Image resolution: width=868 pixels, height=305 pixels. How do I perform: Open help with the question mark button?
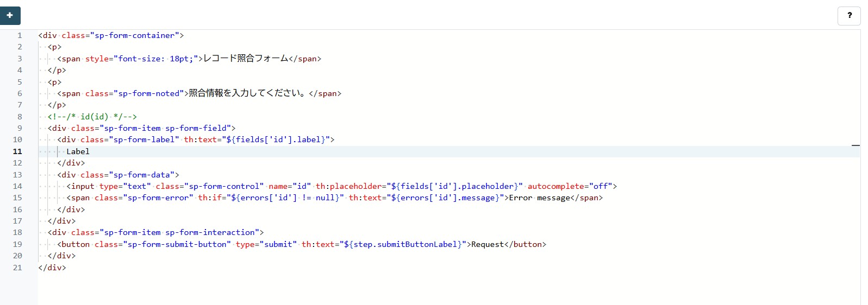(849, 16)
